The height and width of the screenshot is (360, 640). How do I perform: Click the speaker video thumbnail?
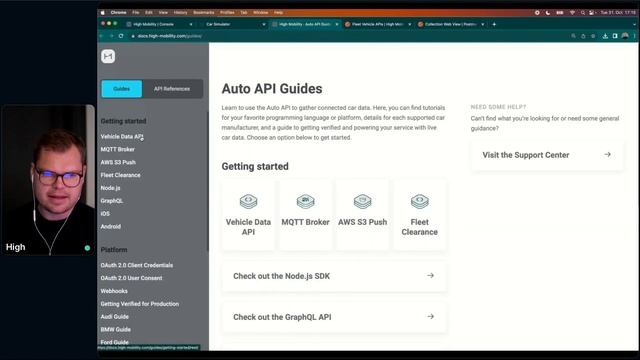49,180
